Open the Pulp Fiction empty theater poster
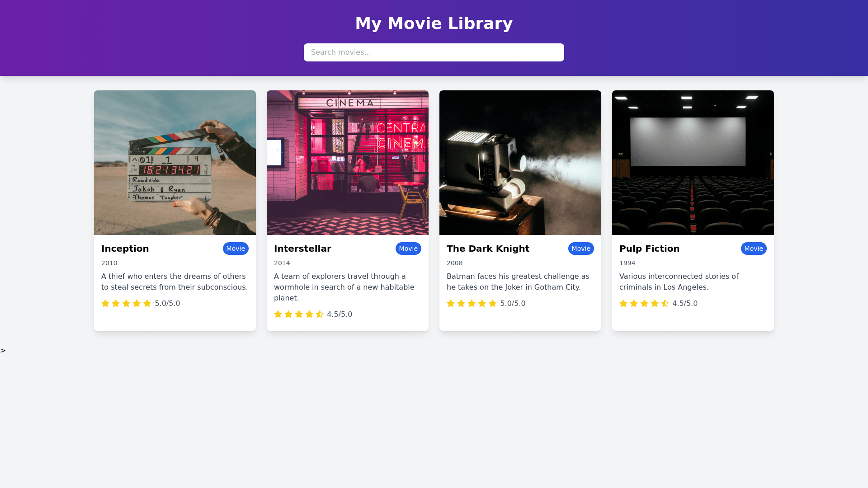 693,163
